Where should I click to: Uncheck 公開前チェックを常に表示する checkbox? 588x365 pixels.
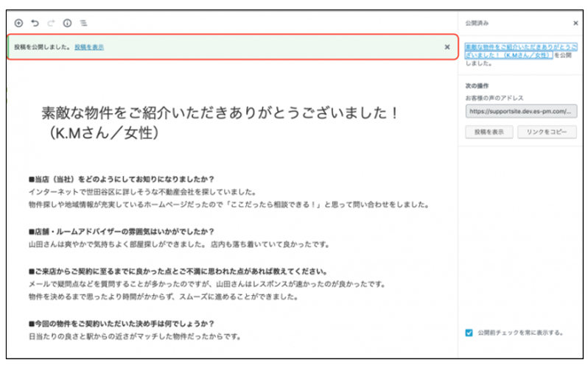469,332
